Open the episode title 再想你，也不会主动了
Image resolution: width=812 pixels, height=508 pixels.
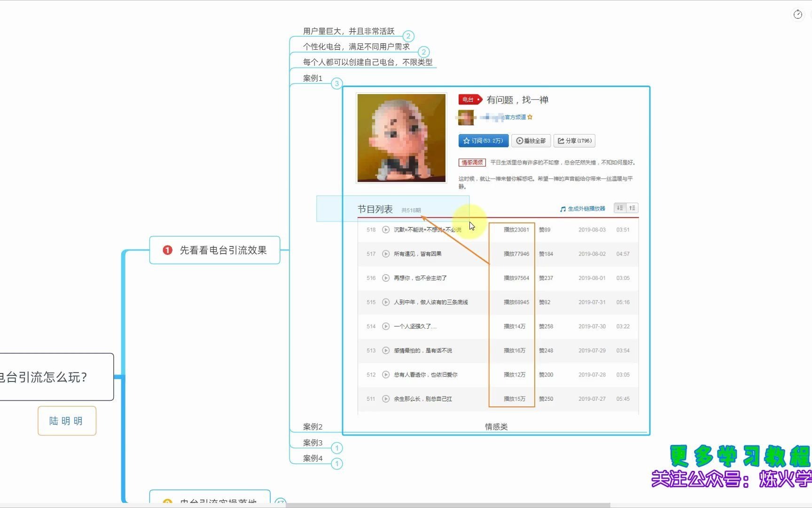point(420,278)
